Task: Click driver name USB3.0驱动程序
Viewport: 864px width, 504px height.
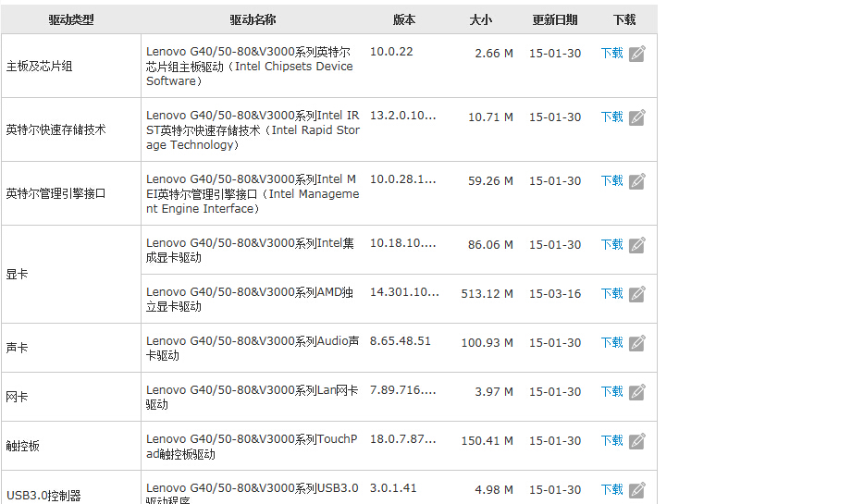Action: pyautogui.click(x=252, y=494)
